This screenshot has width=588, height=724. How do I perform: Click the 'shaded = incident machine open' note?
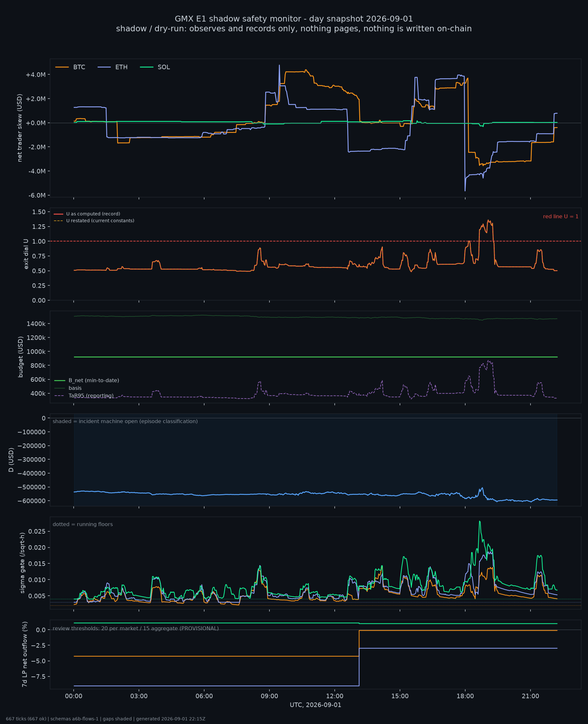(x=125, y=421)
